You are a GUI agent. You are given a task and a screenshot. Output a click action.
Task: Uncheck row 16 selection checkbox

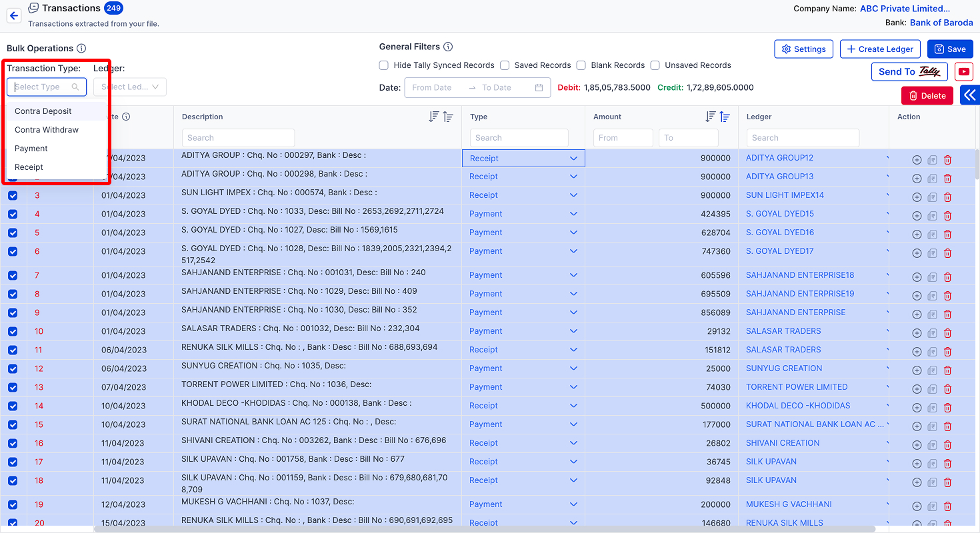point(13,444)
